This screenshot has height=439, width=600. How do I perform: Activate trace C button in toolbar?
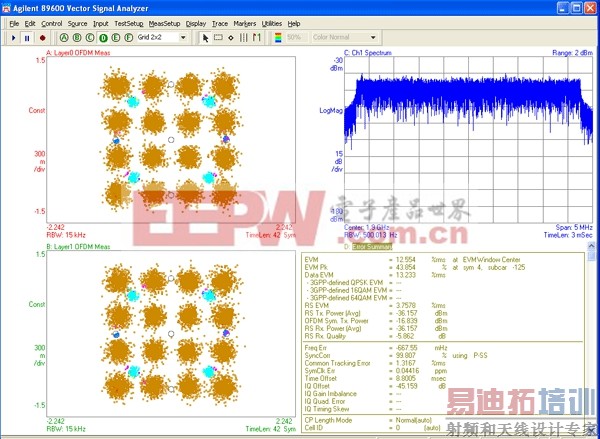(90, 38)
